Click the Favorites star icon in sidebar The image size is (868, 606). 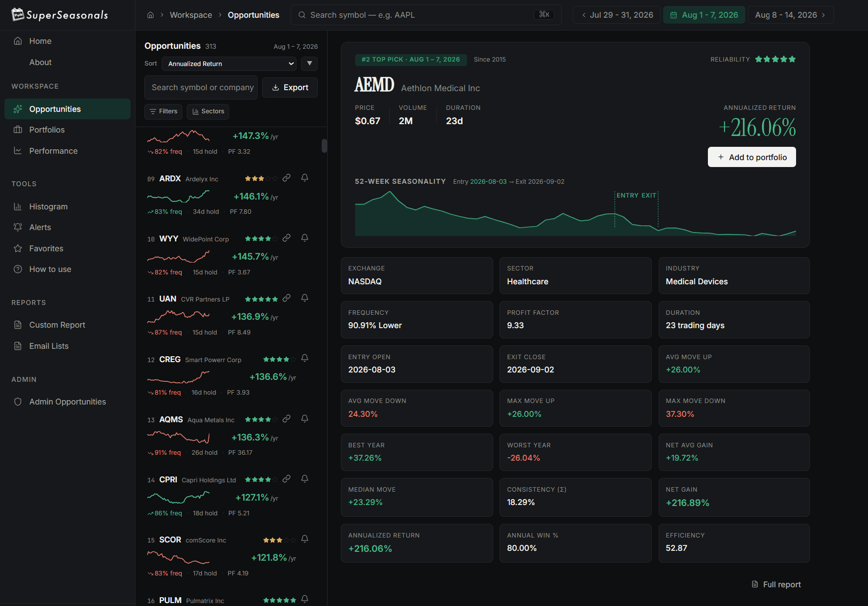(x=18, y=248)
